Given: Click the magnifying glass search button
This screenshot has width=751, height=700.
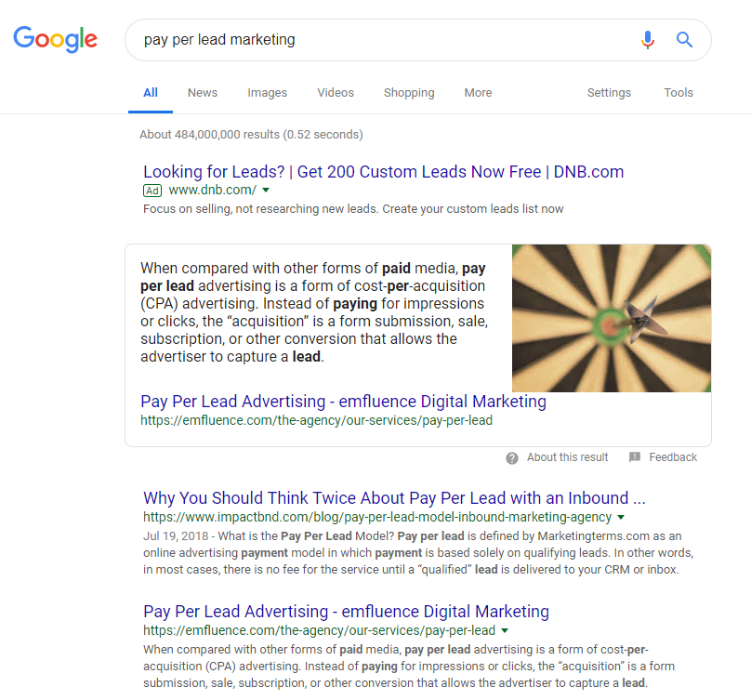Looking at the screenshot, I should click(684, 40).
